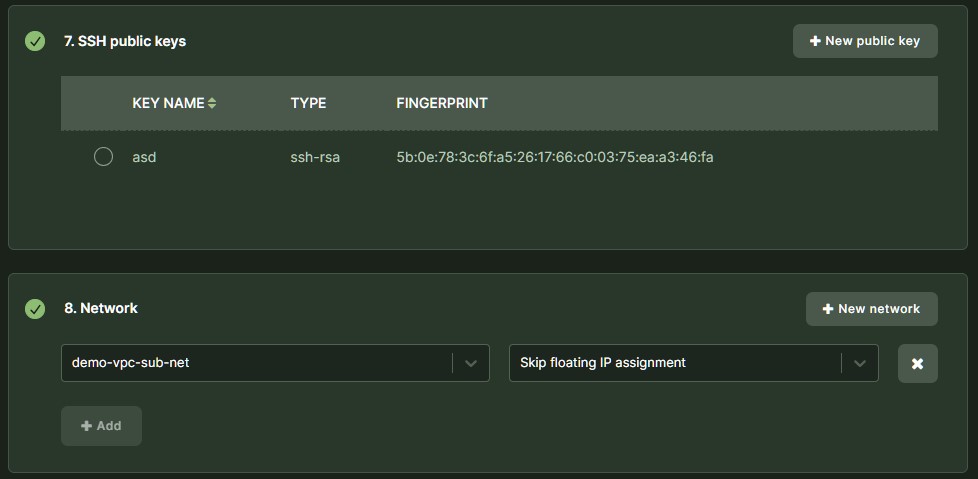Click the green checkmark beside SSH public keys
Screen dimensions: 978x479
[x=35, y=41]
